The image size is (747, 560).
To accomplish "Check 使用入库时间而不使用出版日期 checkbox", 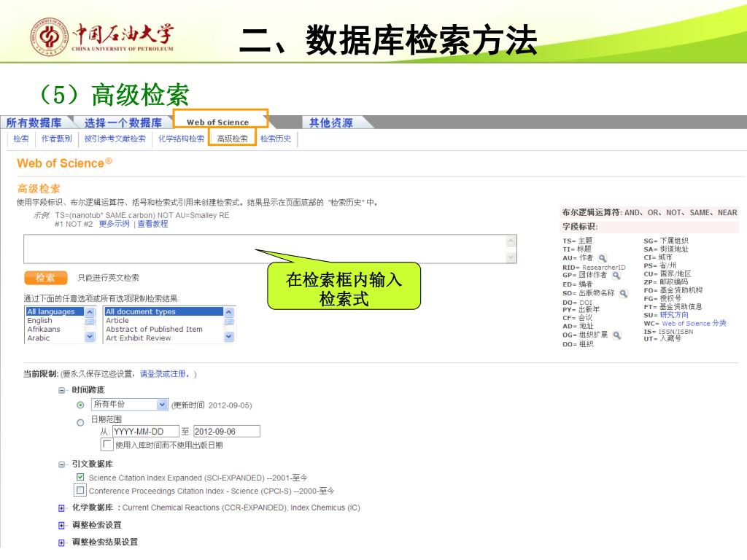I will [x=107, y=444].
